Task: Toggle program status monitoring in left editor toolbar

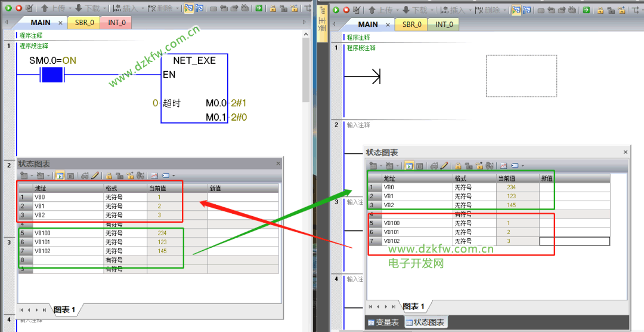Action: pyautogui.click(x=189, y=8)
